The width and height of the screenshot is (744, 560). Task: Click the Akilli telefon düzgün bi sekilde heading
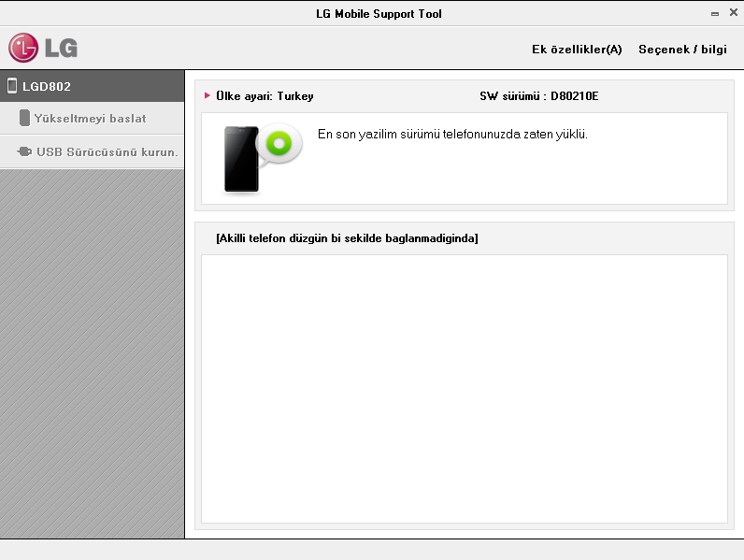point(347,238)
